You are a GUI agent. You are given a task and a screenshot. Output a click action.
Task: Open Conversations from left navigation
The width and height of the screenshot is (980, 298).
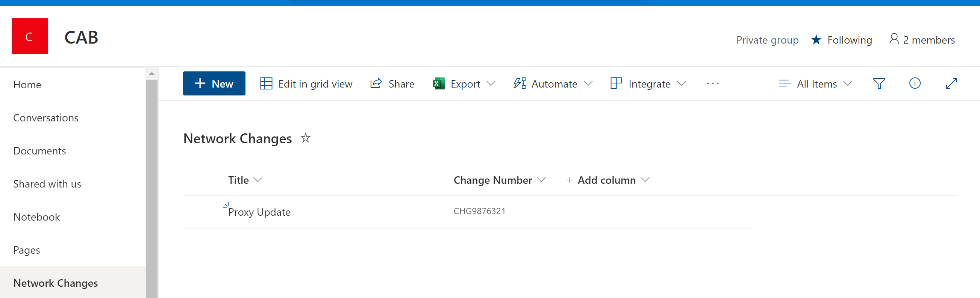pos(45,118)
